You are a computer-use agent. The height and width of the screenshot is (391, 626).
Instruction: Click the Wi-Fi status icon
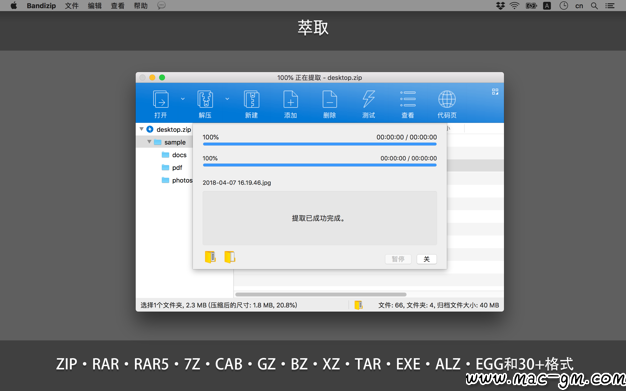coord(515,6)
